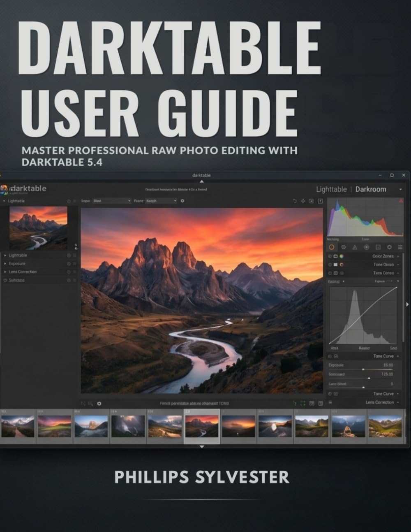Click the sun-shaped module group icon
Viewport: 411px width, 532px height.
coord(389,247)
